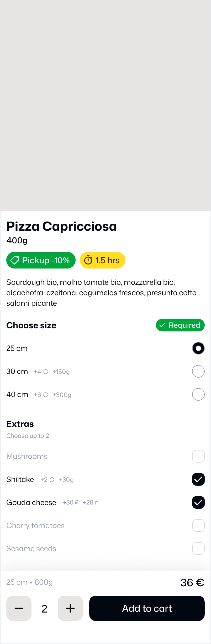Increase quantity with the plus button
Image resolution: width=211 pixels, height=644 pixels.
point(70,608)
